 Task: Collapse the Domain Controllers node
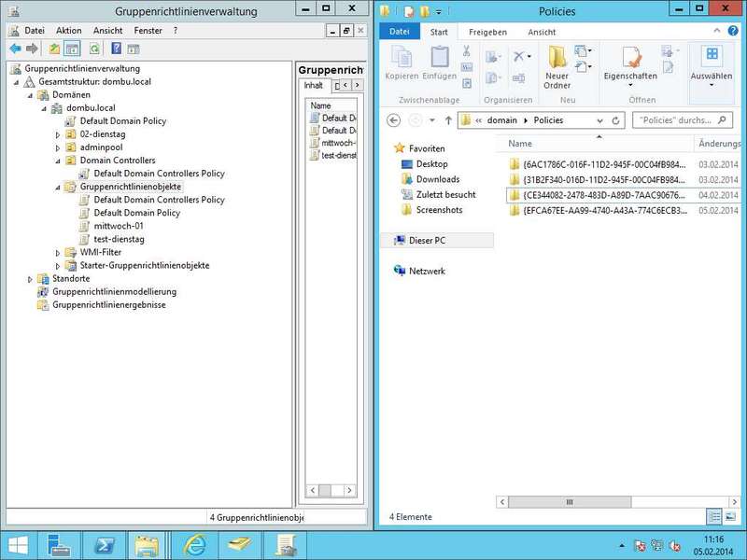(x=58, y=161)
